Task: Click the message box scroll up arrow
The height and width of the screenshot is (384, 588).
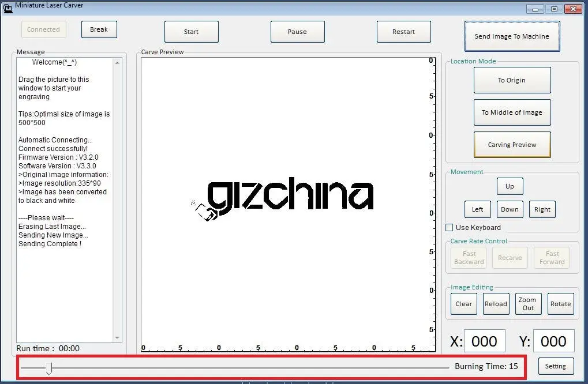Action: pos(117,63)
